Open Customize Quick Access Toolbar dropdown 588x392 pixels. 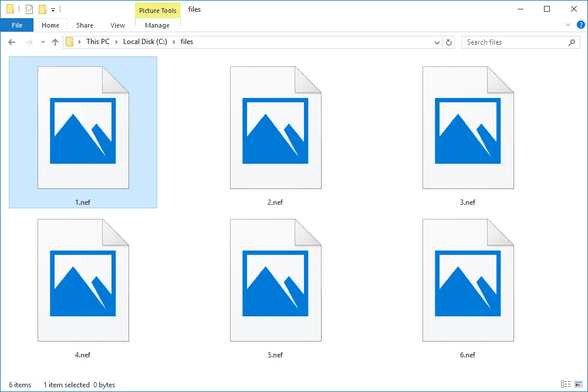pos(53,10)
